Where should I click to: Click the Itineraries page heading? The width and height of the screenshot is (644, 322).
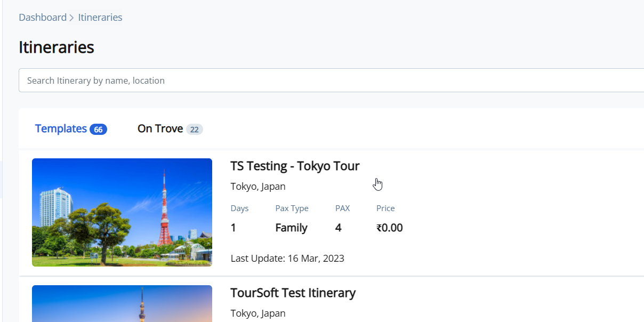coord(57,47)
